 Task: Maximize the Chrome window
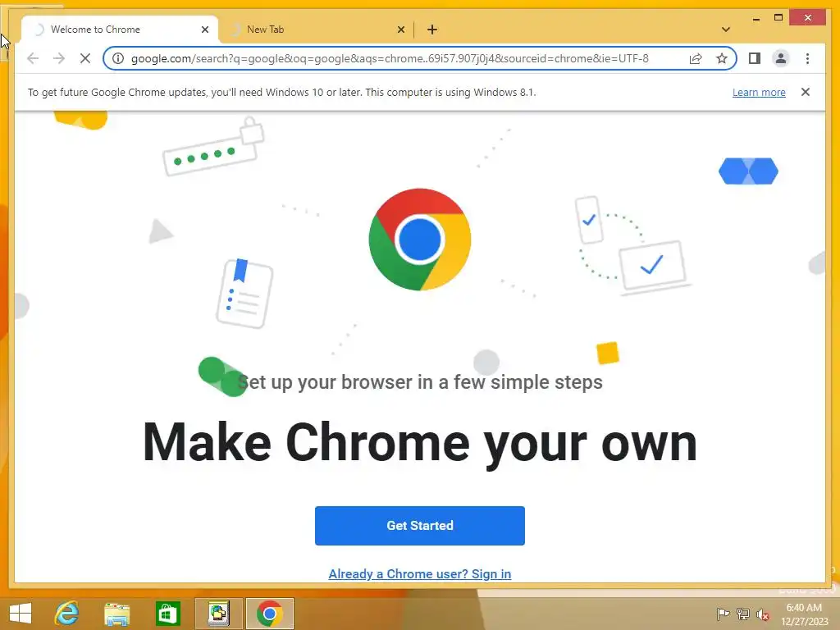click(778, 18)
